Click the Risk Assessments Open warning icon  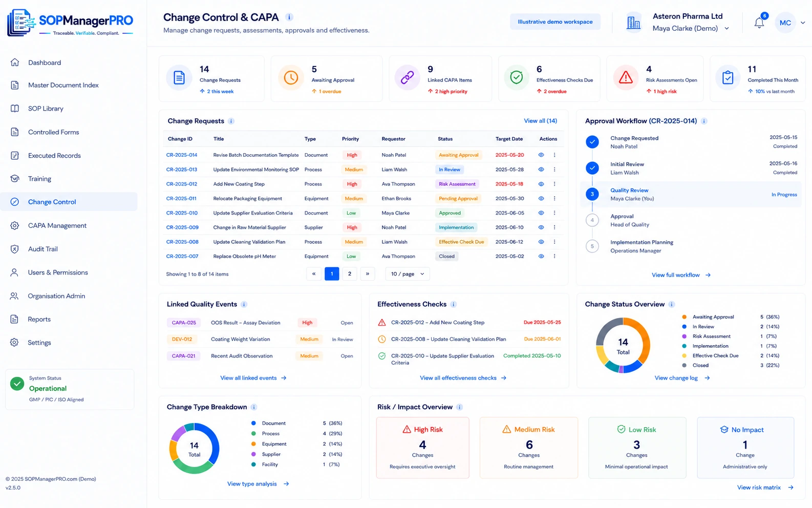click(x=626, y=78)
